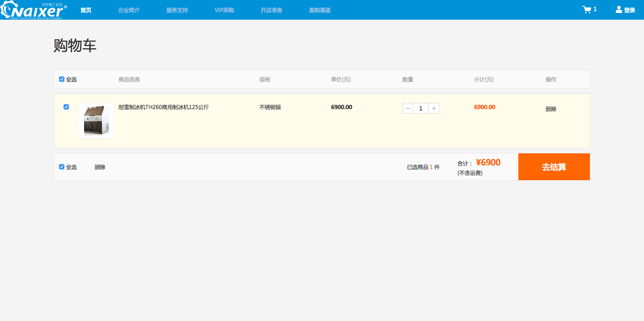Toggle the 全选 checkbox in bottom bar

click(x=62, y=167)
